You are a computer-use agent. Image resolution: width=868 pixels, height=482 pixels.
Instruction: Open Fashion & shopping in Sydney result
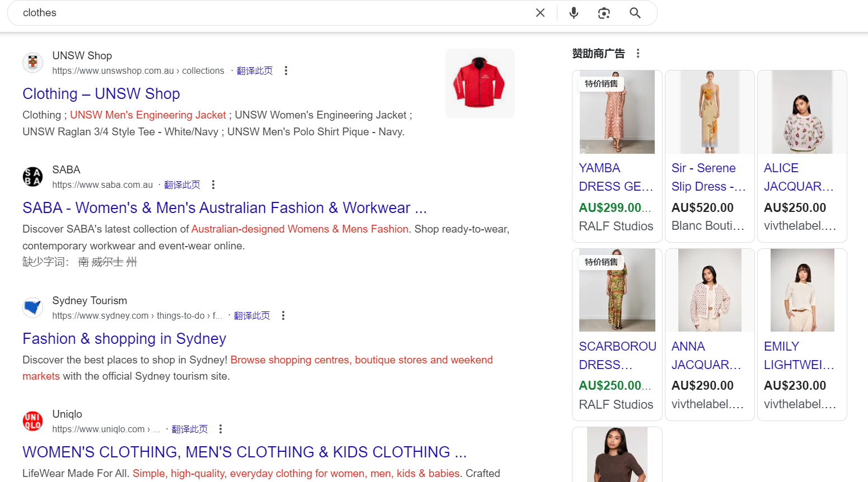click(124, 339)
